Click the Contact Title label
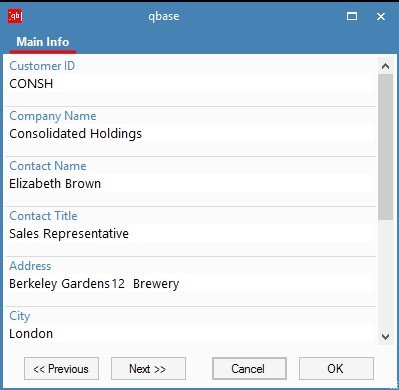The width and height of the screenshot is (399, 390). point(43,216)
